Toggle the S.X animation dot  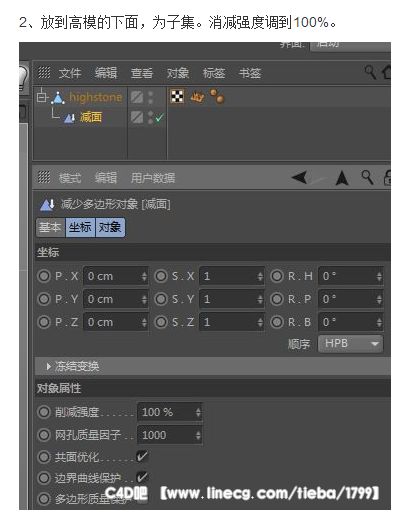pos(161,276)
